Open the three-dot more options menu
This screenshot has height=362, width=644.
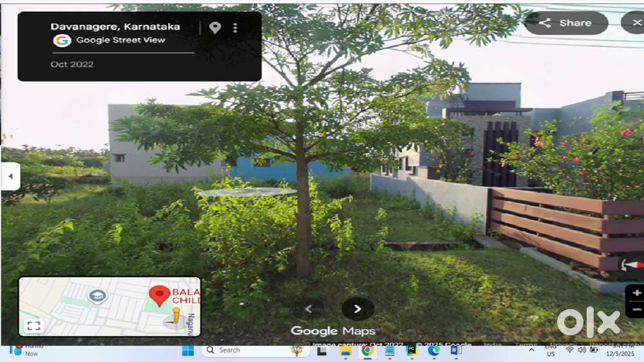(x=235, y=28)
